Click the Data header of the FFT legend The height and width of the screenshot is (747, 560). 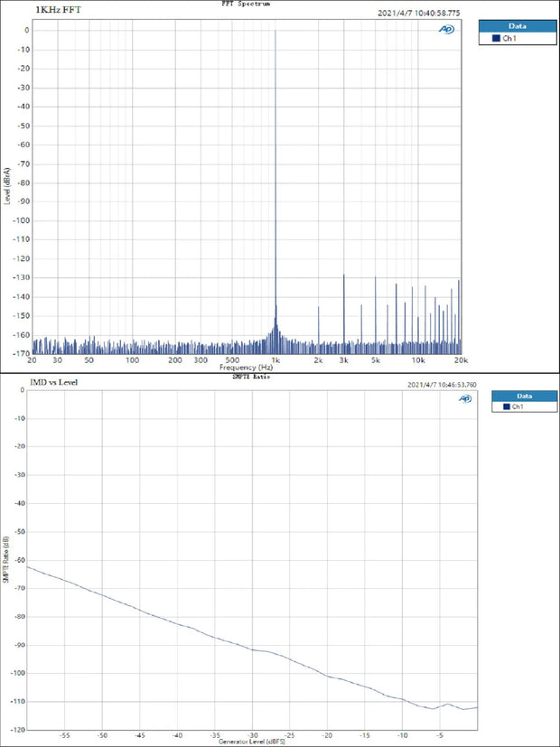pos(518,26)
